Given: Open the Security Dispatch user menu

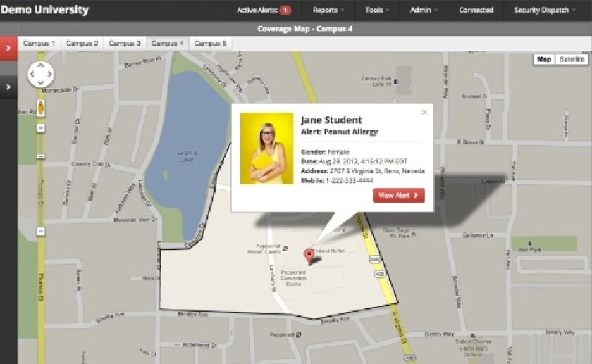Looking at the screenshot, I should pyautogui.click(x=545, y=10).
